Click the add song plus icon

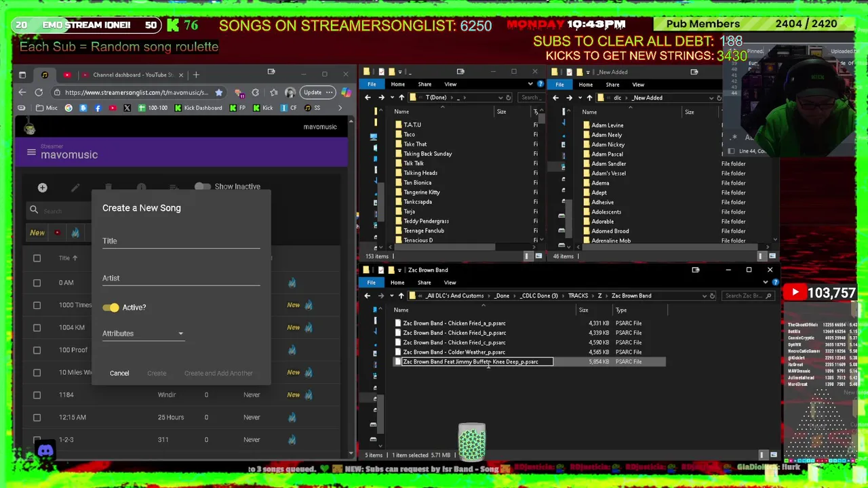click(x=42, y=187)
